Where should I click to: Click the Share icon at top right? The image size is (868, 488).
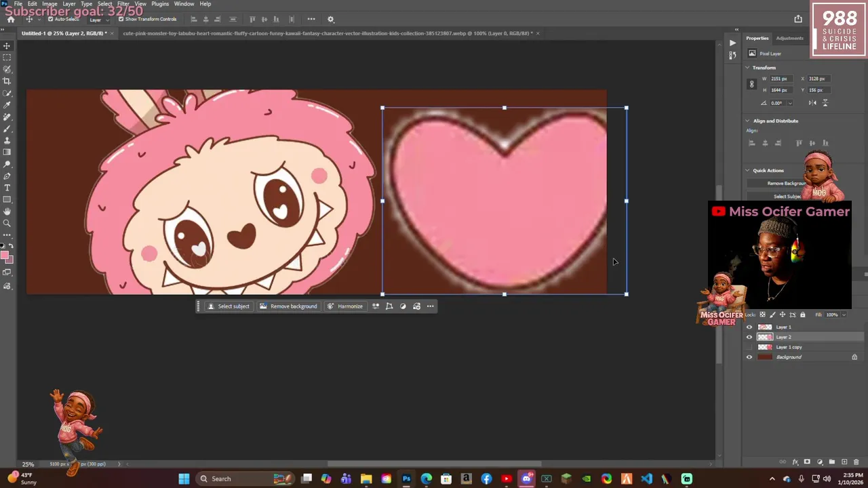[798, 19]
